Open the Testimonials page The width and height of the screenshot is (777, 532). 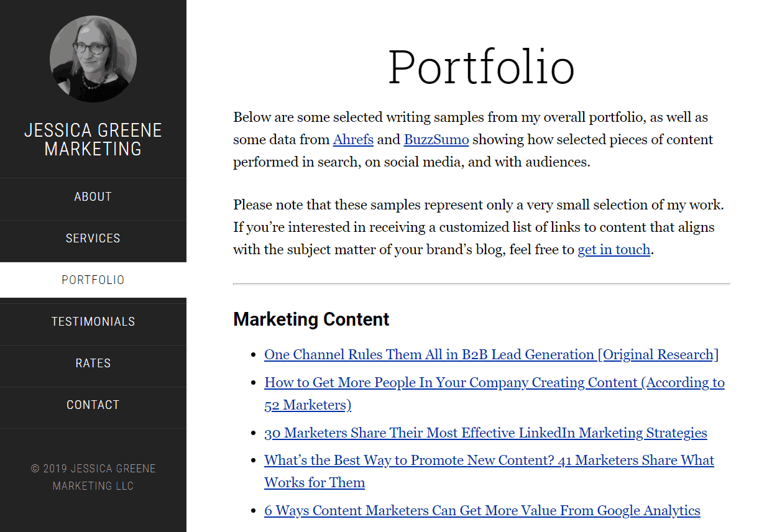click(x=93, y=321)
